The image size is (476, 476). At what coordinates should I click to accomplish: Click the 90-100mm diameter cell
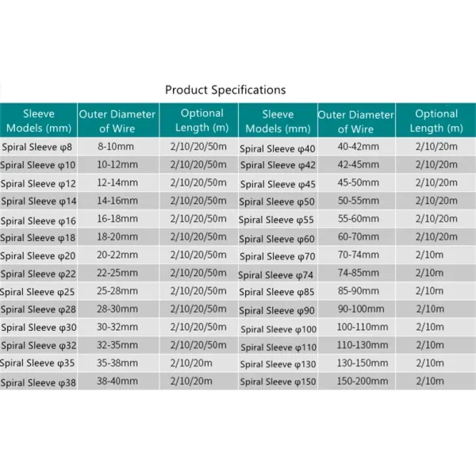click(357, 309)
